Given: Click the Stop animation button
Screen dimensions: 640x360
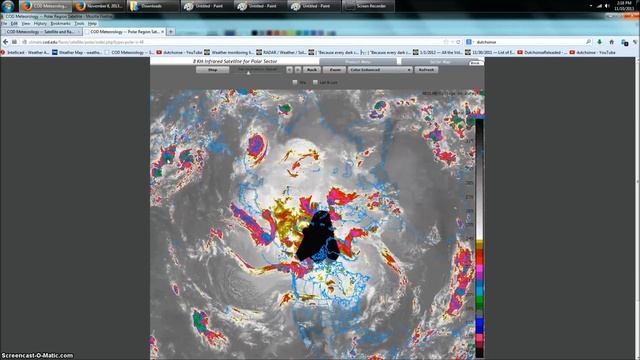Looking at the screenshot, I should (213, 70).
